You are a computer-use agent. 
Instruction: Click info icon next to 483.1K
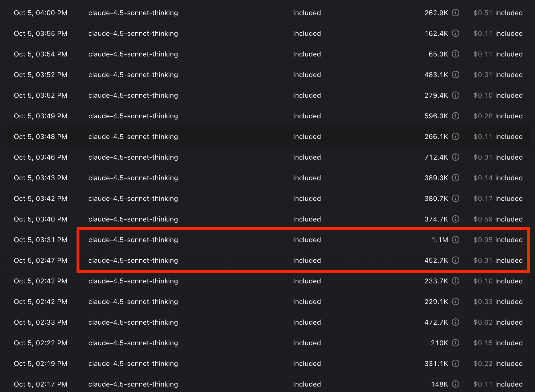click(456, 75)
